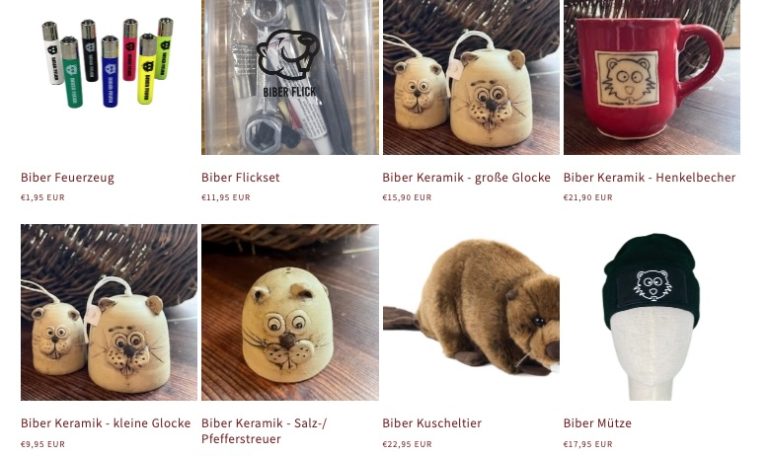Open the Biber Flickset product link
This screenshot has width=768, height=456.
[x=240, y=177]
